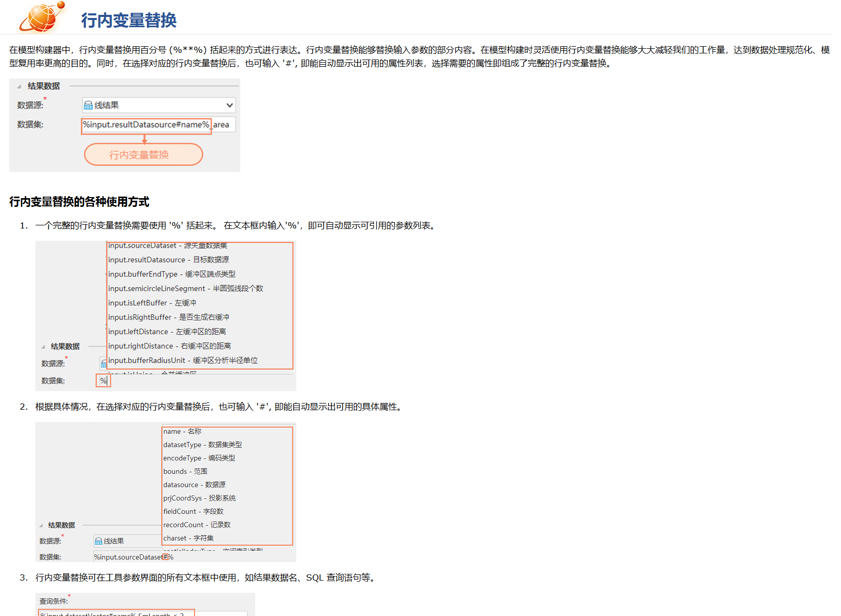Click the '查询条件:' label
This screenshot has width=841, height=616.
(x=53, y=601)
